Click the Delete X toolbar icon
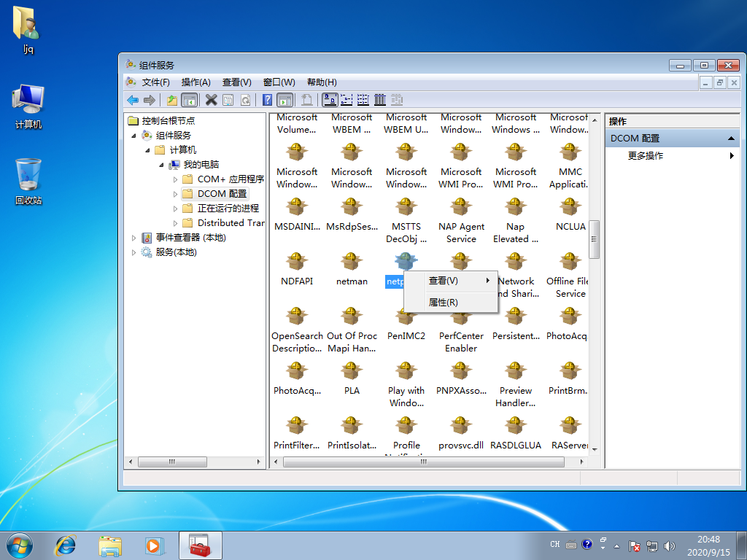This screenshot has height=560, width=747. [212, 100]
